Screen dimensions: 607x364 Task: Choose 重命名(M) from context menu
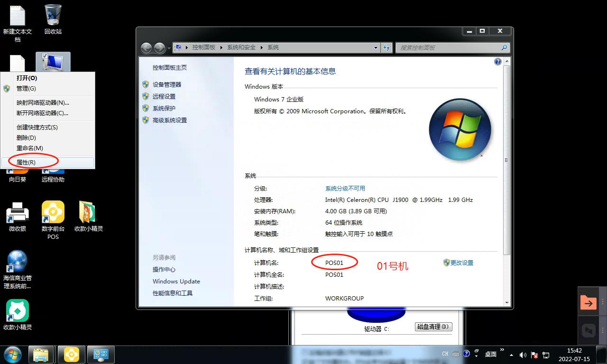[x=47, y=148]
